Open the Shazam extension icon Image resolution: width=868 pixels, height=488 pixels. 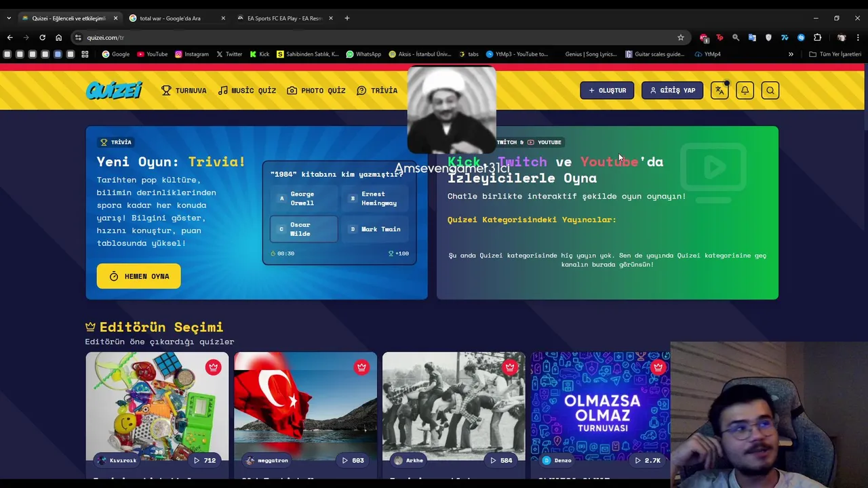[801, 37]
